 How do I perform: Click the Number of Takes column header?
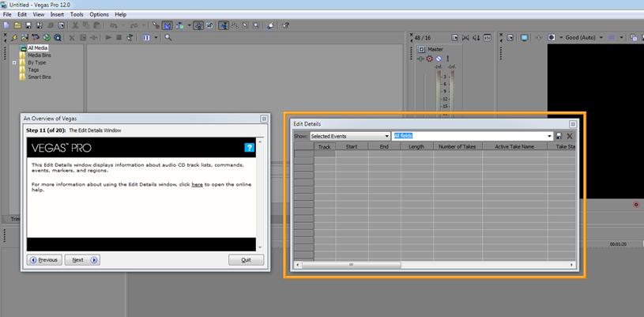pyautogui.click(x=458, y=146)
